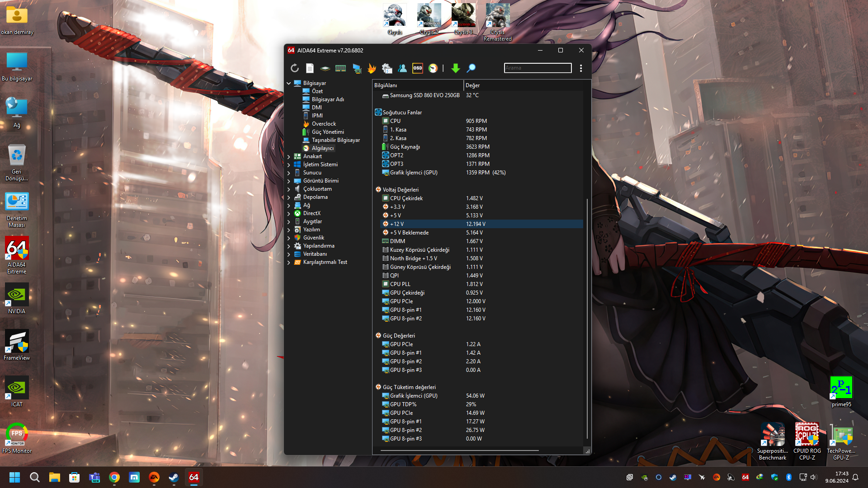The height and width of the screenshot is (488, 868).
Task: Open Steam from the taskbar
Action: [174, 477]
